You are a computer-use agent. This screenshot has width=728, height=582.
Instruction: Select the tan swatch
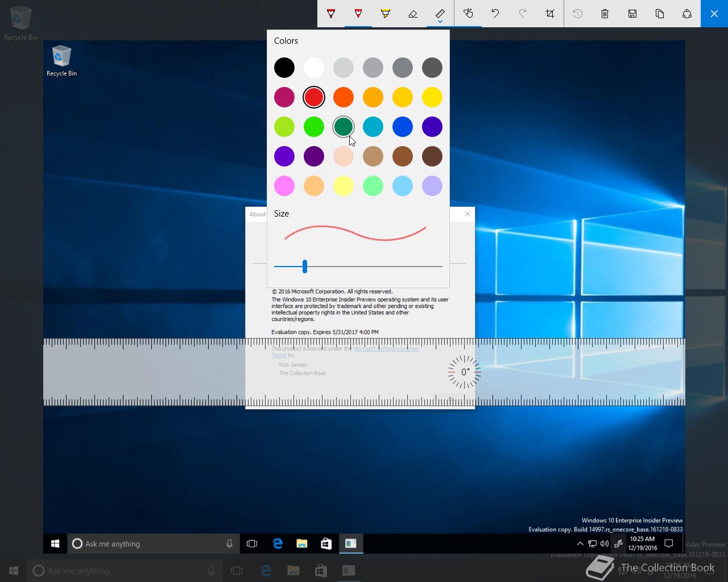point(373,156)
